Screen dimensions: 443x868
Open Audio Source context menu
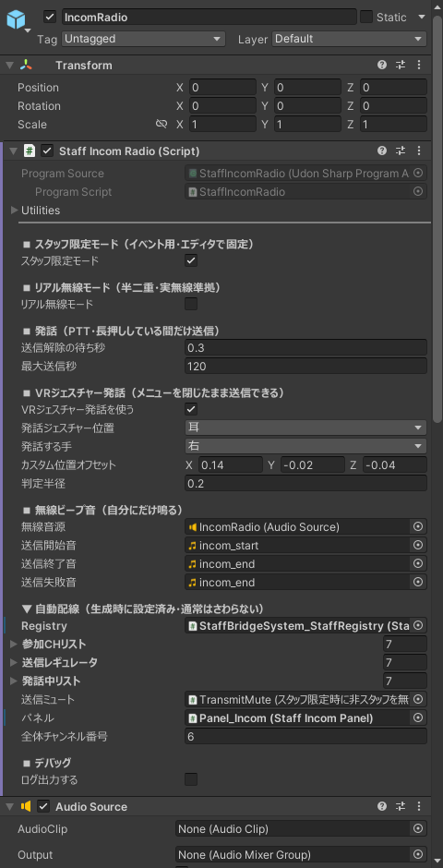pyautogui.click(x=419, y=806)
